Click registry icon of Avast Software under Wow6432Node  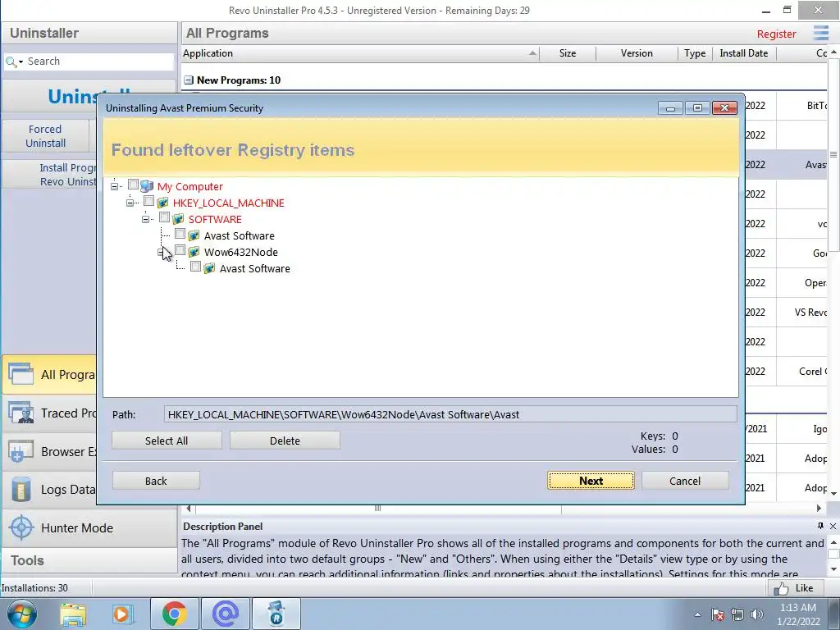click(x=209, y=268)
